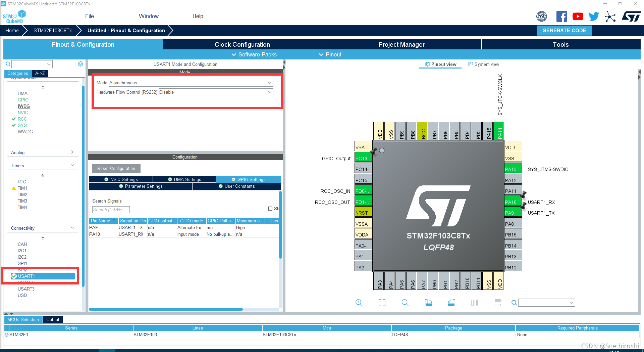Click the STM32CubeMX logo
The width and height of the screenshot is (644, 352).
[14, 16]
